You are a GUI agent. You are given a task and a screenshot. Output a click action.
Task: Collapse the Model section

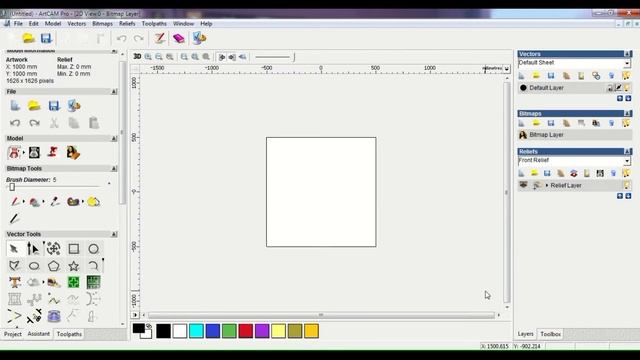(x=114, y=139)
